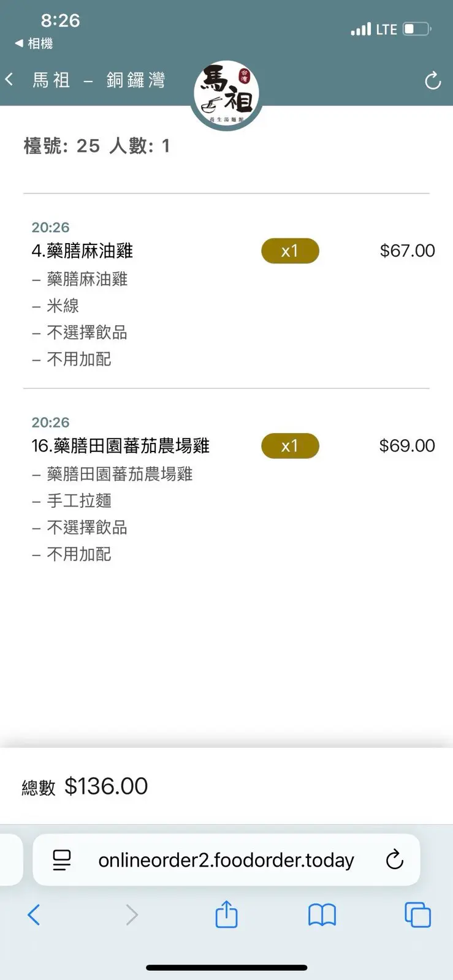Tap the 馬祖 restaurant logo
This screenshot has height=980, width=453.
click(x=227, y=94)
